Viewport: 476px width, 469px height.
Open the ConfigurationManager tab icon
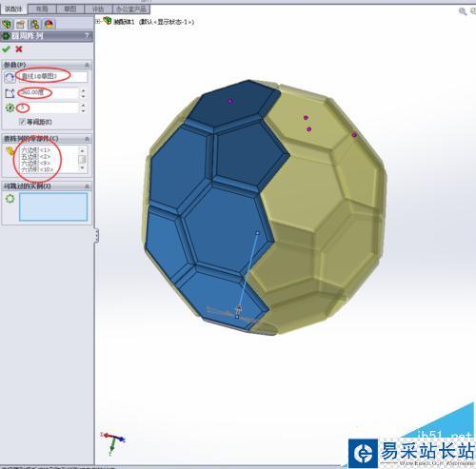tap(34, 24)
